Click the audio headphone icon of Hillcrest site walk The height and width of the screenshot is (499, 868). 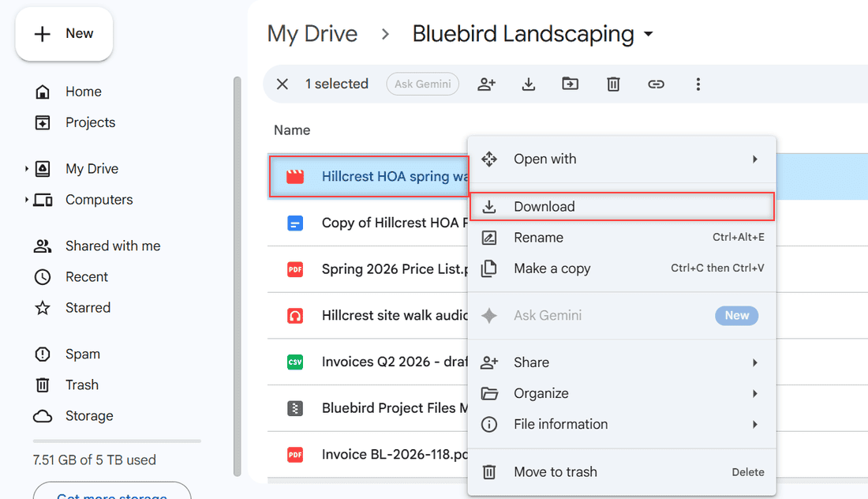(295, 316)
